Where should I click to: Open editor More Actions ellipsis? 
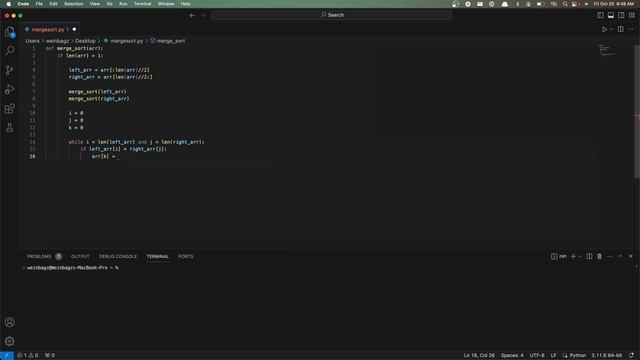point(631,29)
